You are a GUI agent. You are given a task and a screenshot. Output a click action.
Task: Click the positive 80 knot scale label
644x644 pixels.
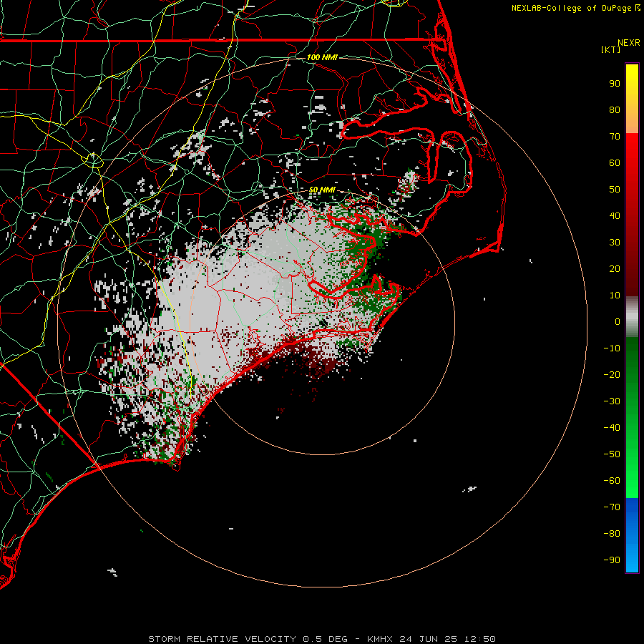(615, 110)
